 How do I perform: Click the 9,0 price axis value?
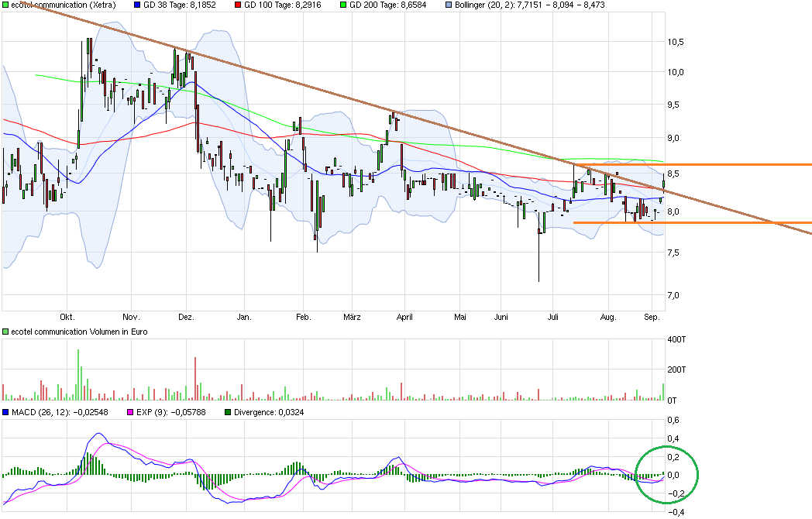pos(673,139)
